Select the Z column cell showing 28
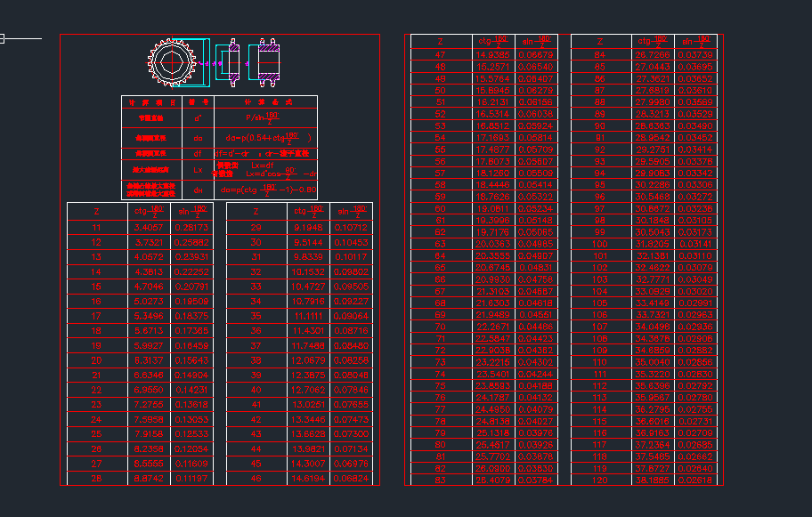The image size is (812, 517). (97, 479)
